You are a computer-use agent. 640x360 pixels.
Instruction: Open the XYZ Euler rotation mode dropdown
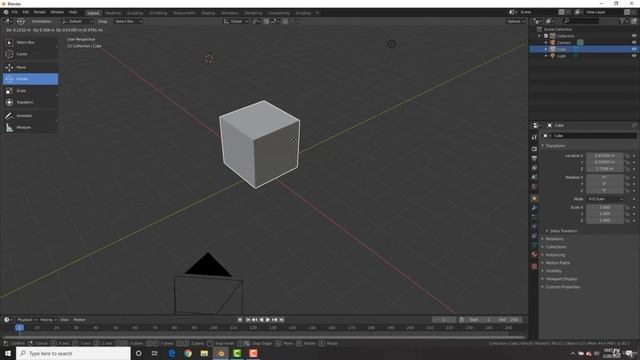pyautogui.click(x=605, y=199)
